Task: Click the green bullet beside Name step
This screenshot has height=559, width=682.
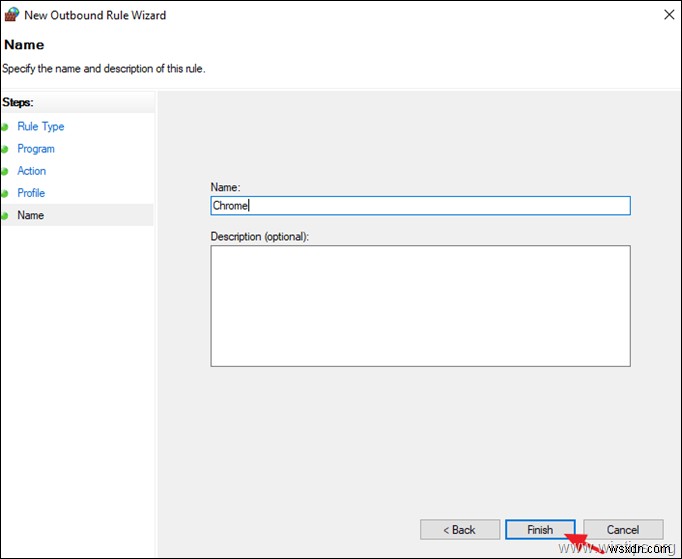Action: [5, 216]
